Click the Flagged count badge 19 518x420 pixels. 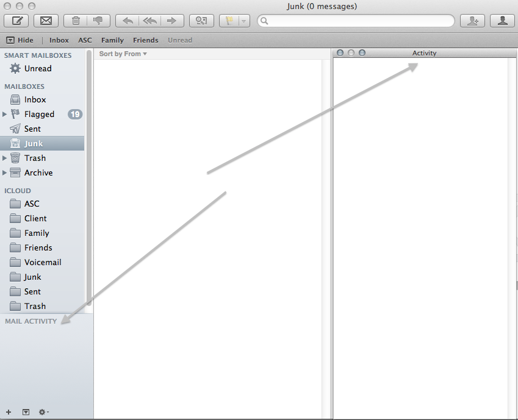75,114
